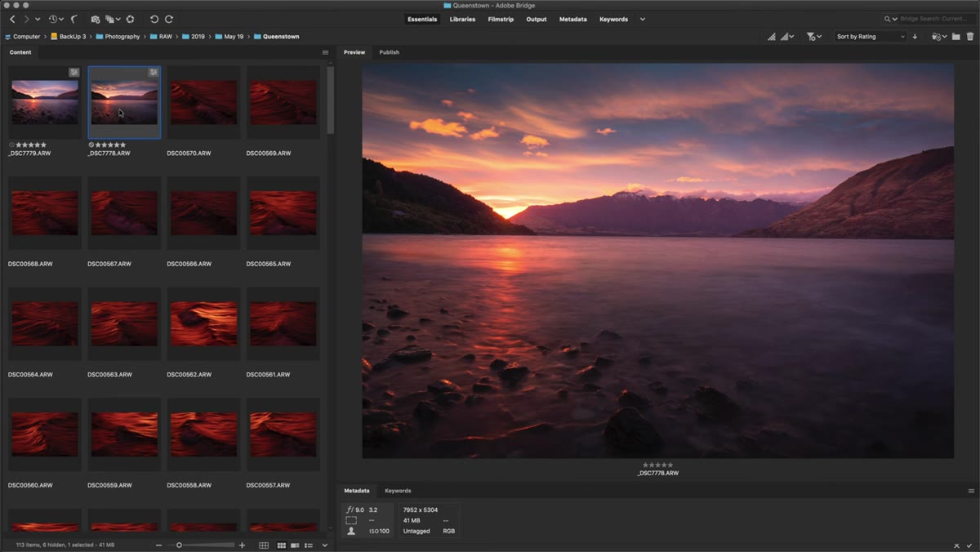Rotate 90 degrees clockwise
Screen dimensions: 980x552
coord(169,19)
